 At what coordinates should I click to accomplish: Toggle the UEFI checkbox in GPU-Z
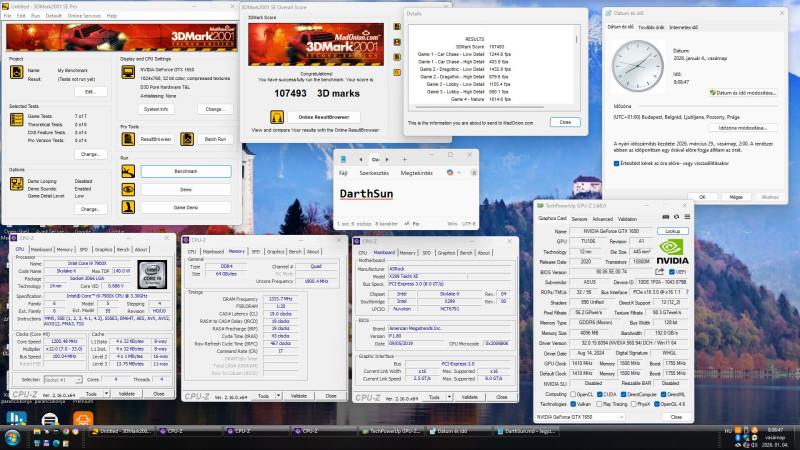click(x=671, y=272)
